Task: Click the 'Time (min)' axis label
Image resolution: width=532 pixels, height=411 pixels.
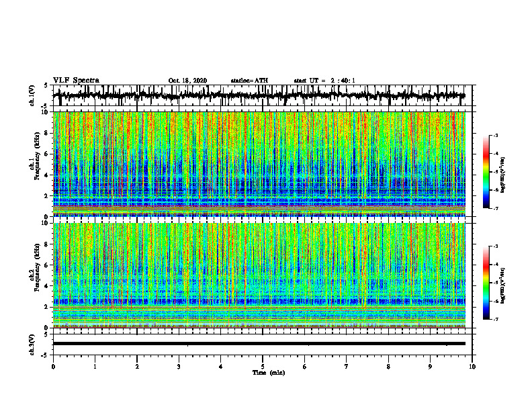Action: click(x=269, y=373)
